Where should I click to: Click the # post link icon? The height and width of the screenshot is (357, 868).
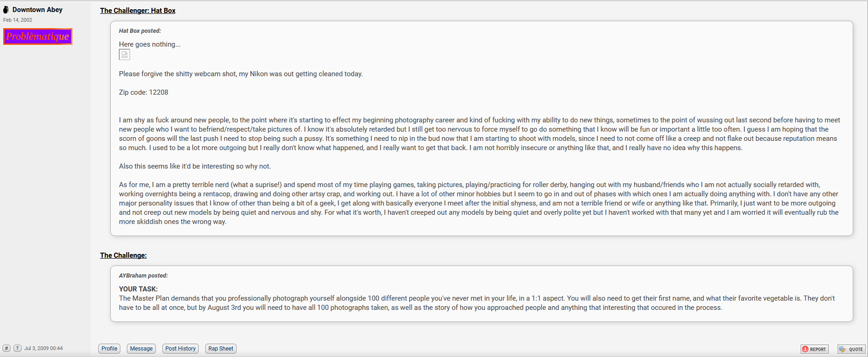tap(6, 348)
